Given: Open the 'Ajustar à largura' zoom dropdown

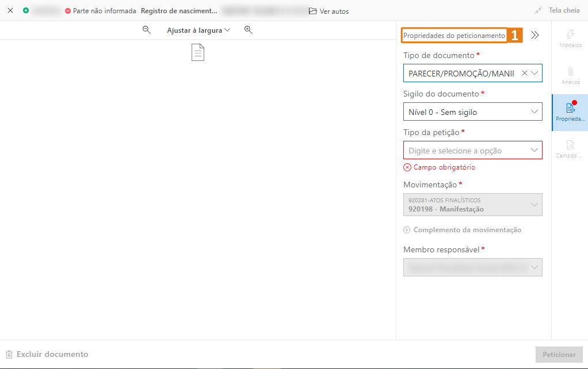Looking at the screenshot, I should pos(198,30).
